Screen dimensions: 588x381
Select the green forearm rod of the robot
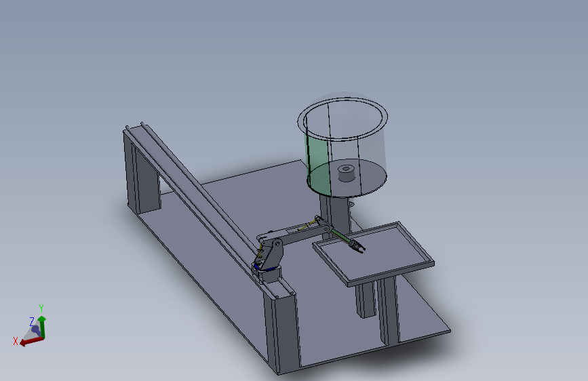341,236
